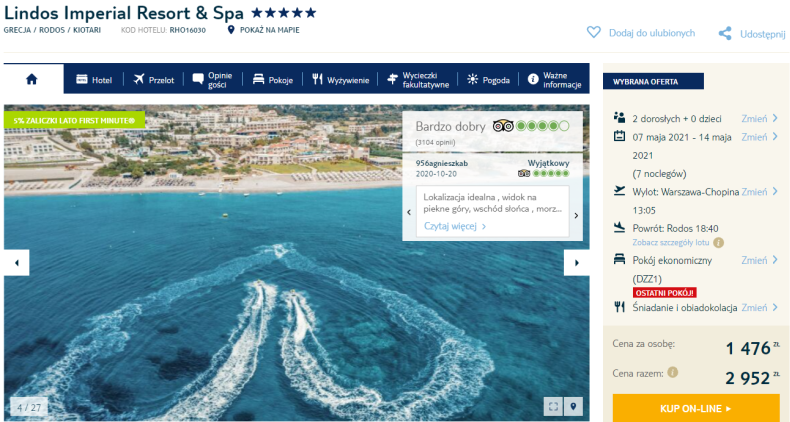Show next gallery photo
Viewport: 790px width, 422px height.
[x=576, y=262]
